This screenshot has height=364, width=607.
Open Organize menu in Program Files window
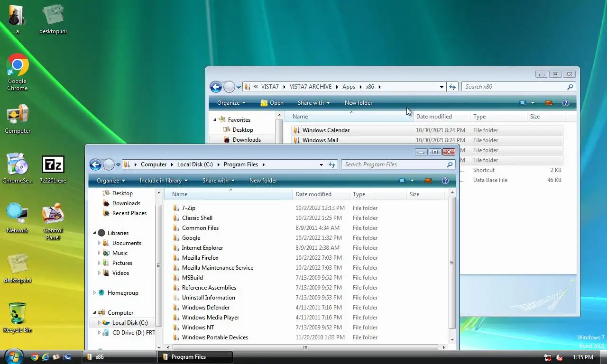[x=111, y=181]
